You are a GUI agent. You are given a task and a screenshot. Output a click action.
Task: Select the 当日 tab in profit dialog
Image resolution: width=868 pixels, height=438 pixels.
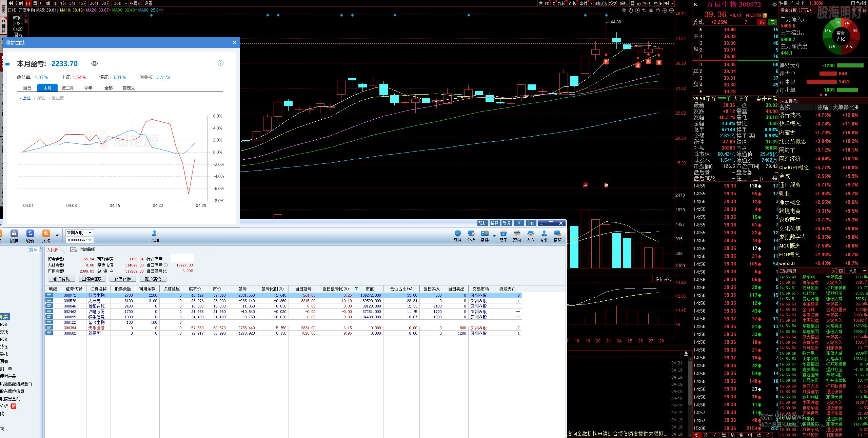(27, 88)
